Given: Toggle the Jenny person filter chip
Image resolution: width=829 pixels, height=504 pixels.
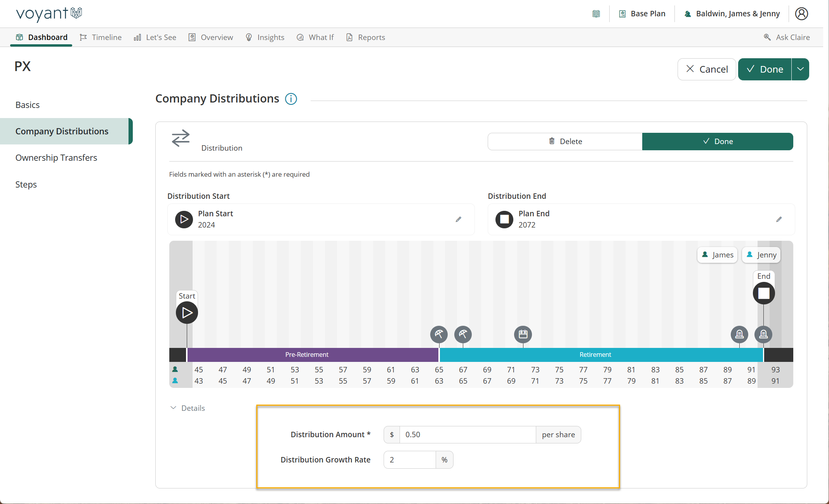Looking at the screenshot, I should pyautogui.click(x=761, y=255).
